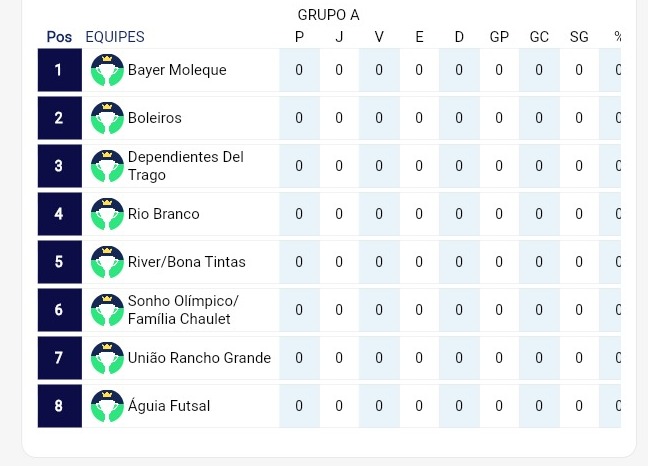This screenshot has width=648, height=466.
Task: Click the EQUIPES column header
Action: (x=115, y=37)
